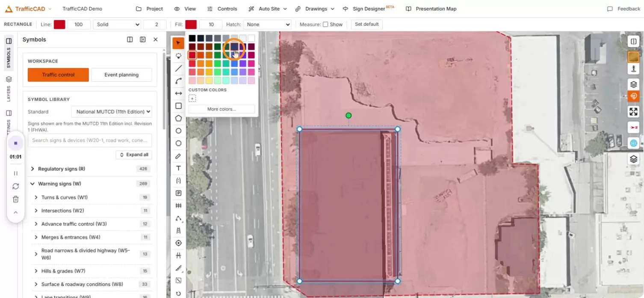Image resolution: width=644 pixels, height=298 pixels.
Task: Select the text T tool
Action: tap(178, 168)
